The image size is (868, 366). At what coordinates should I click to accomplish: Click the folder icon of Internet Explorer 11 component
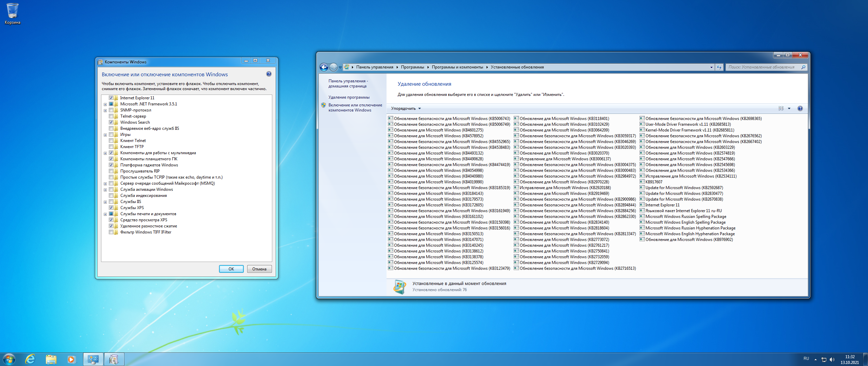[116, 98]
